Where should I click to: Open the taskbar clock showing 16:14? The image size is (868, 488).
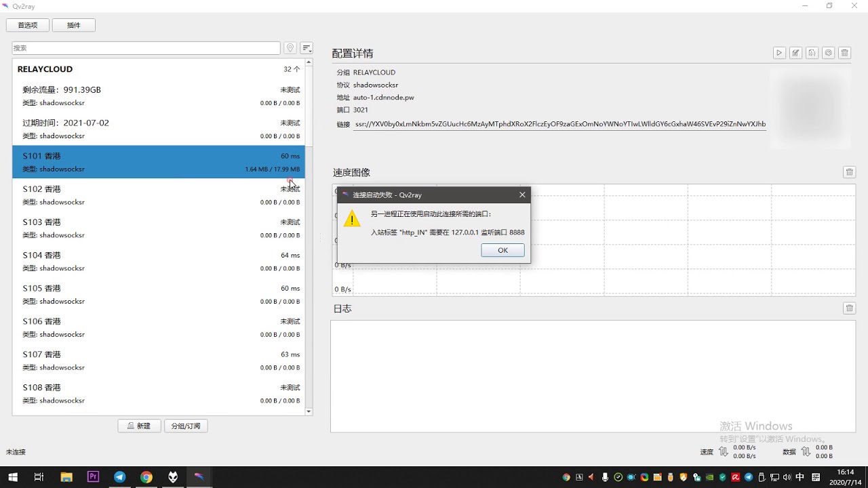(x=845, y=477)
